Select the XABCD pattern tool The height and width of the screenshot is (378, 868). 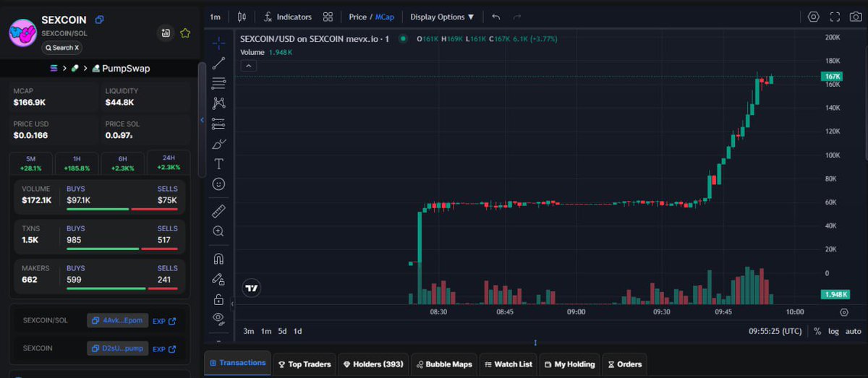tap(218, 103)
